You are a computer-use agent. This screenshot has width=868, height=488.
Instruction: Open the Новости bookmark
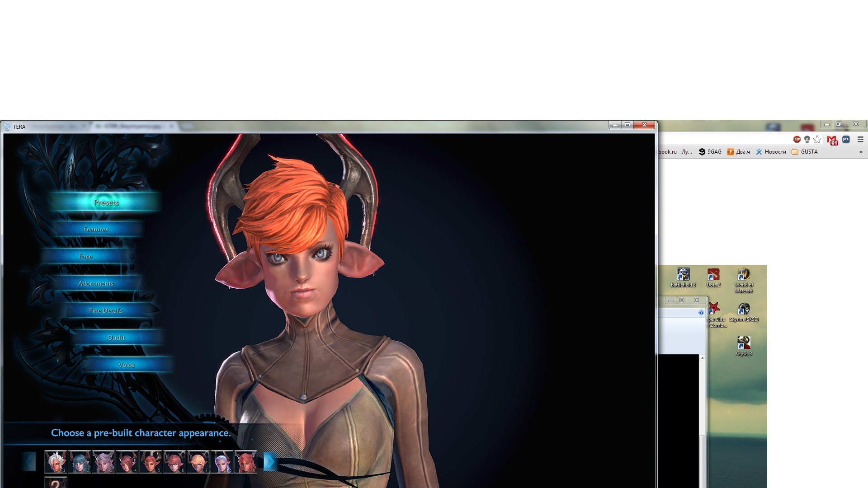pos(771,152)
